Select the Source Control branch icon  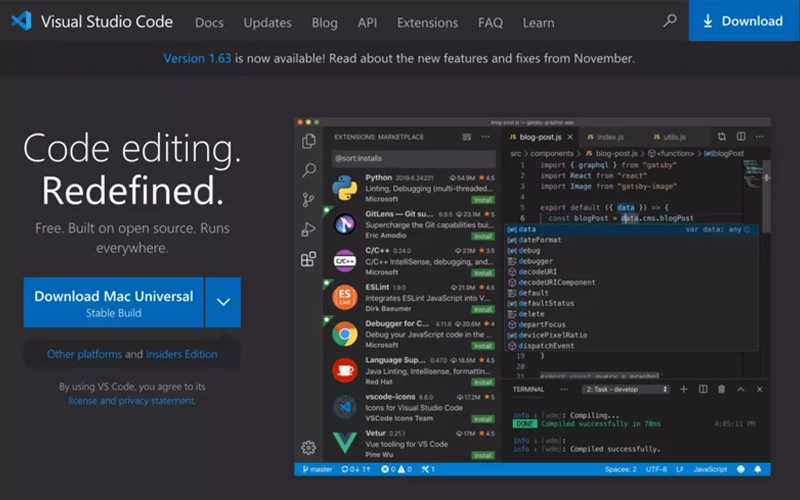[x=309, y=200]
